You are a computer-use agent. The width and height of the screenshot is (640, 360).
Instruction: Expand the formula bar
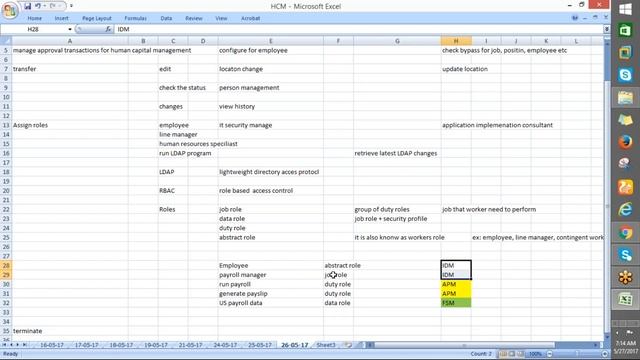coord(607,29)
